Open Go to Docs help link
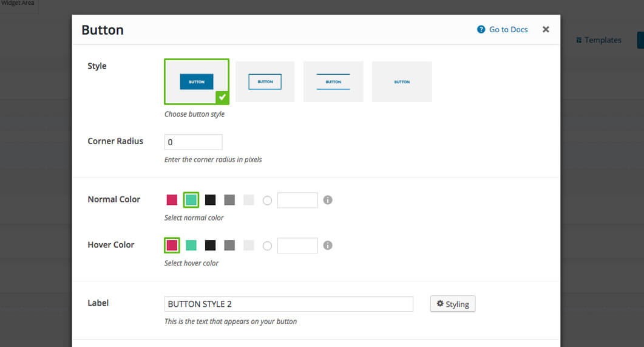The height and width of the screenshot is (347, 644). tap(502, 29)
